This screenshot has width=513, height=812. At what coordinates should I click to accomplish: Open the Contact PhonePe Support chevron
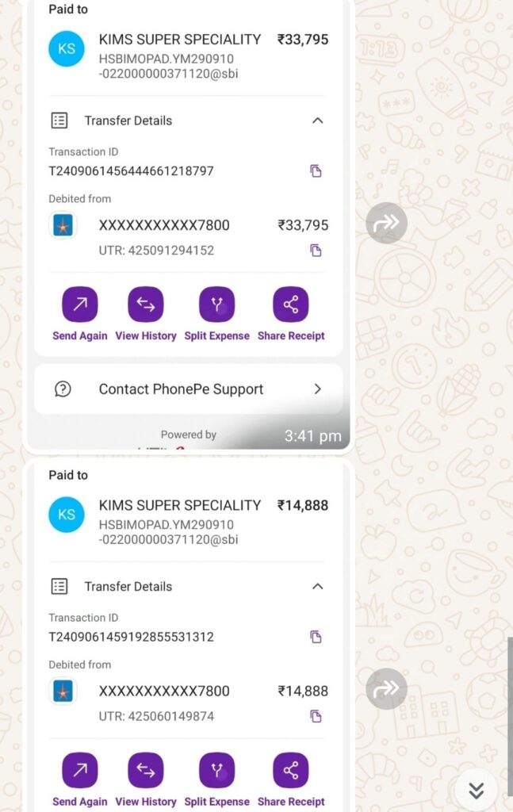[x=317, y=389]
